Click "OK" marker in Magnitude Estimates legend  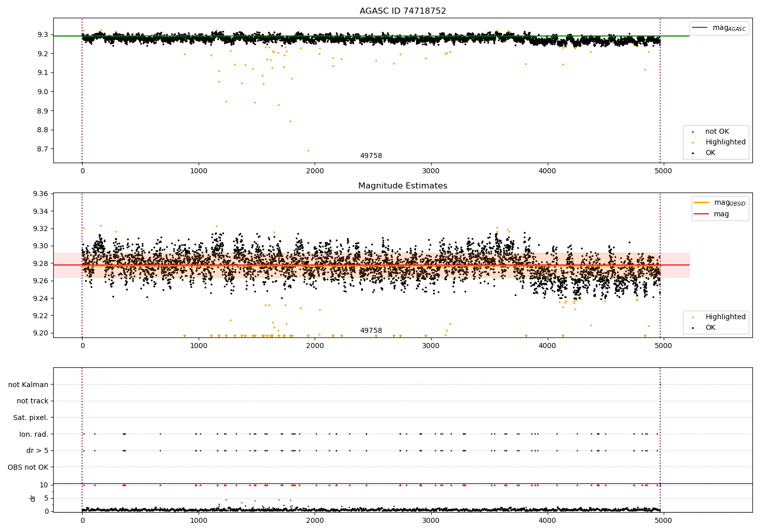[693, 328]
